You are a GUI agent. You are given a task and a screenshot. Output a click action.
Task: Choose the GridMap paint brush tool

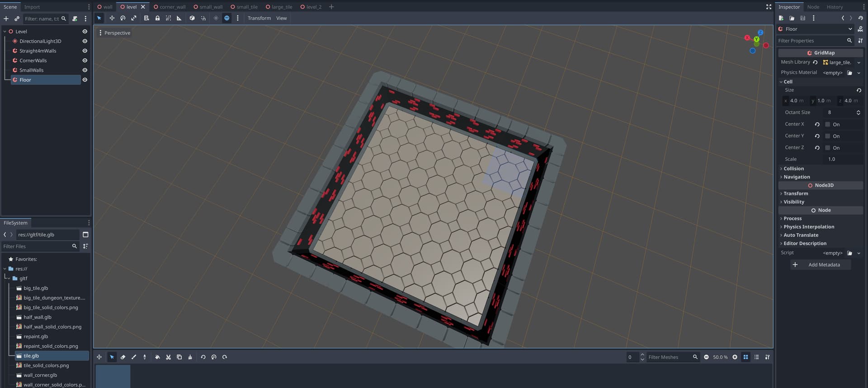tap(134, 357)
